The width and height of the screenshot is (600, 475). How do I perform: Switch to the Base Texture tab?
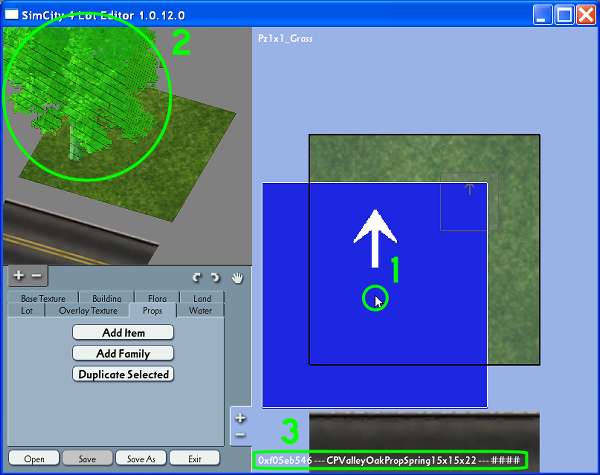point(43,298)
